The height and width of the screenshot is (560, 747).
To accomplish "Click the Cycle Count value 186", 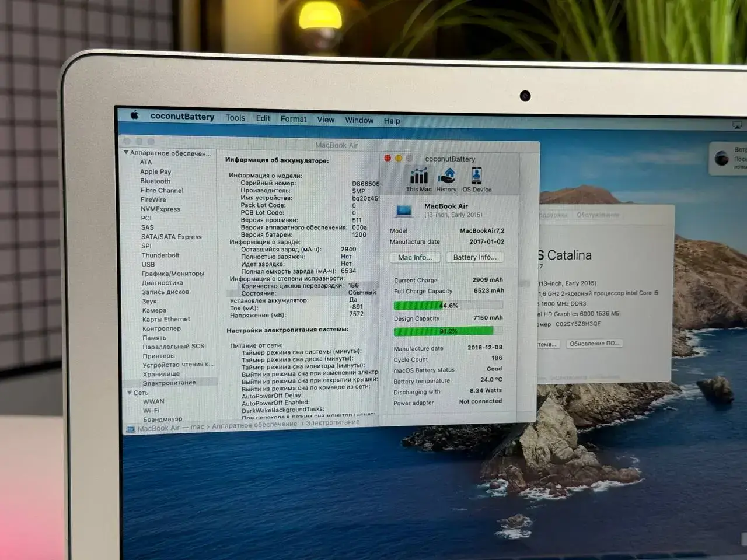I will tap(497, 358).
